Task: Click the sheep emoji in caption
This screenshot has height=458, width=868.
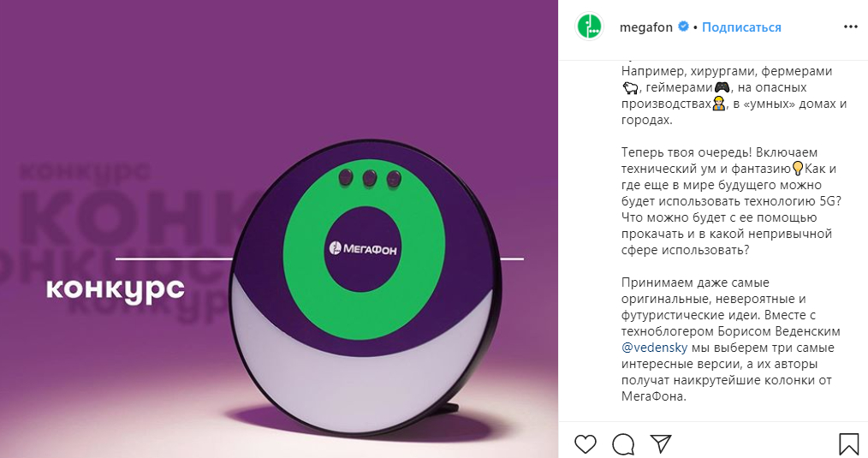Action: pyautogui.click(x=629, y=87)
